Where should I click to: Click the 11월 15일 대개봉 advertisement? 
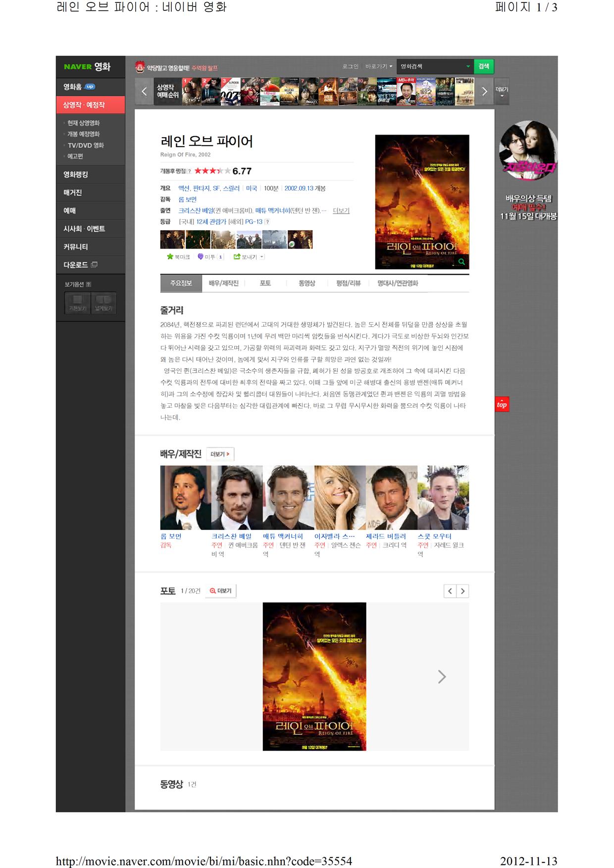click(528, 171)
